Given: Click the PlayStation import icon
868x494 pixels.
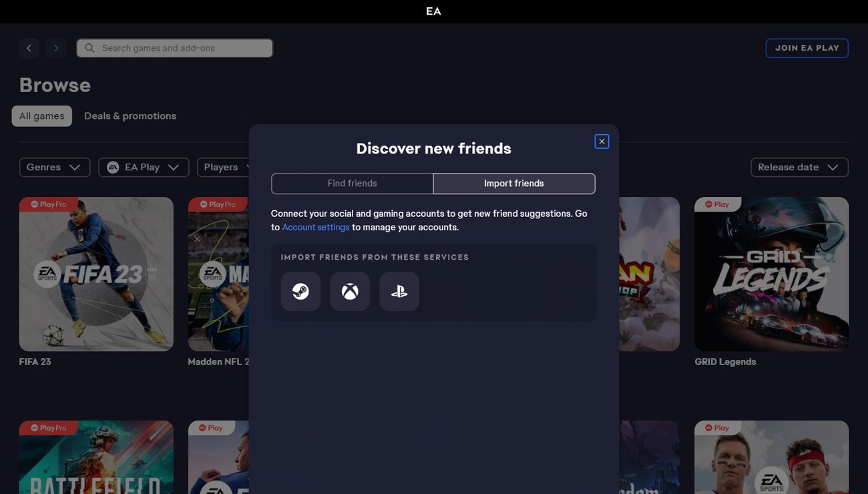Looking at the screenshot, I should pyautogui.click(x=399, y=291).
